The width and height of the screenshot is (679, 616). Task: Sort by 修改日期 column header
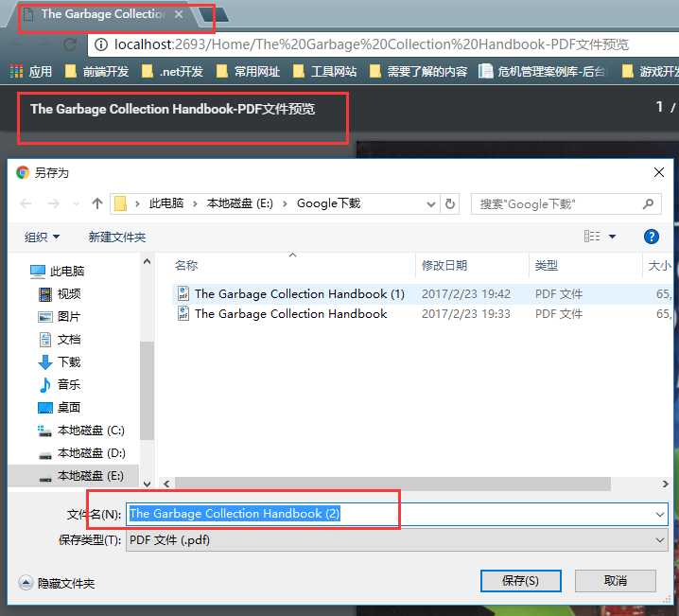click(444, 265)
